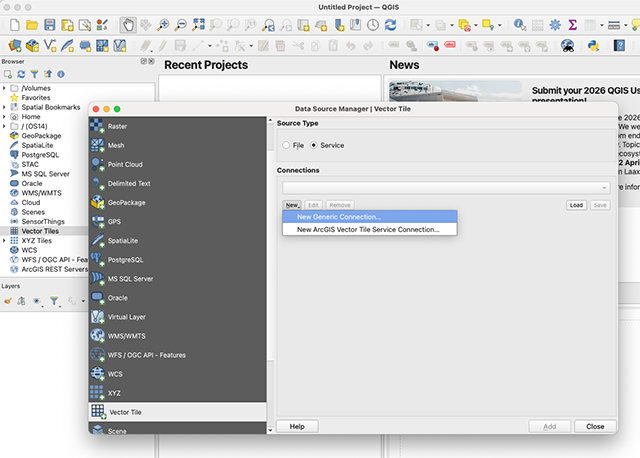Click the New connection dropdown button
Image resolution: width=640 pixels, height=458 pixels.
(x=292, y=205)
